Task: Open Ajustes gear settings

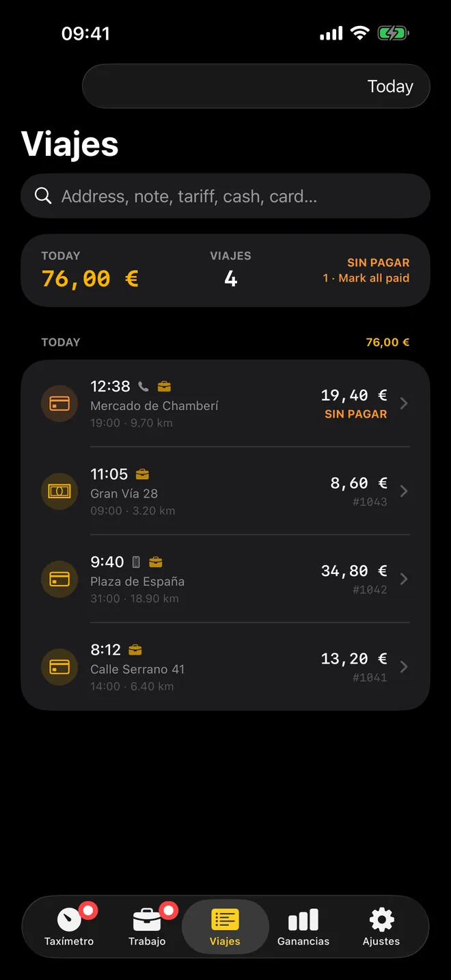Action: [x=381, y=927]
